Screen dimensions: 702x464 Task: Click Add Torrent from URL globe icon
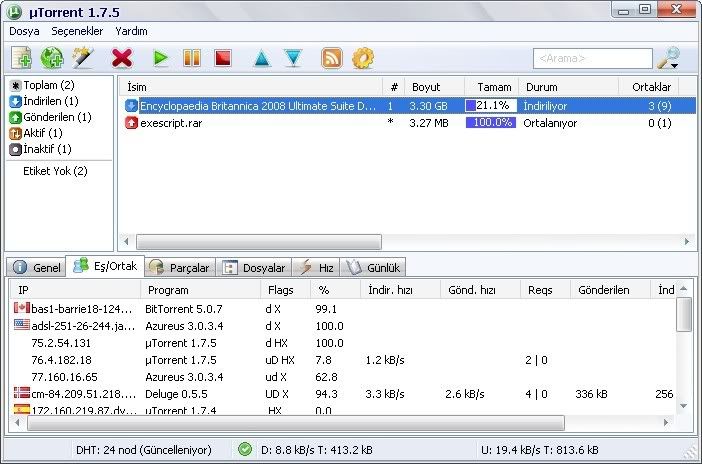[x=52, y=58]
